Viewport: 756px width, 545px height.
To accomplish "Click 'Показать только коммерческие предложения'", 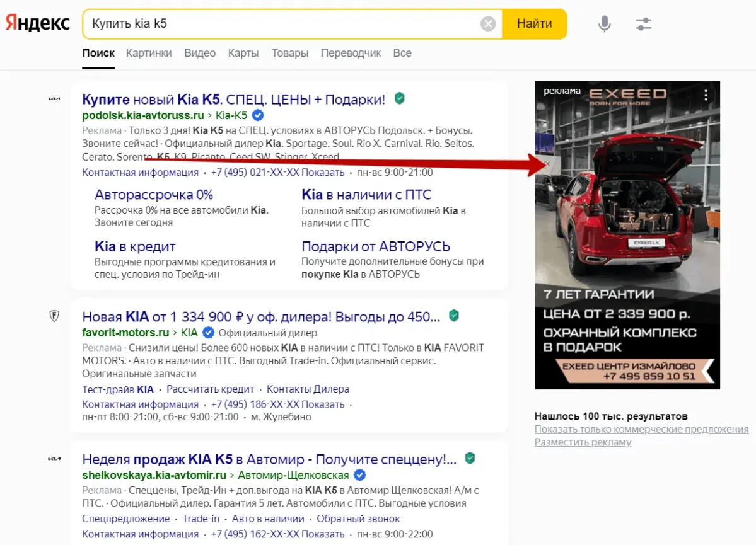I will [641, 429].
